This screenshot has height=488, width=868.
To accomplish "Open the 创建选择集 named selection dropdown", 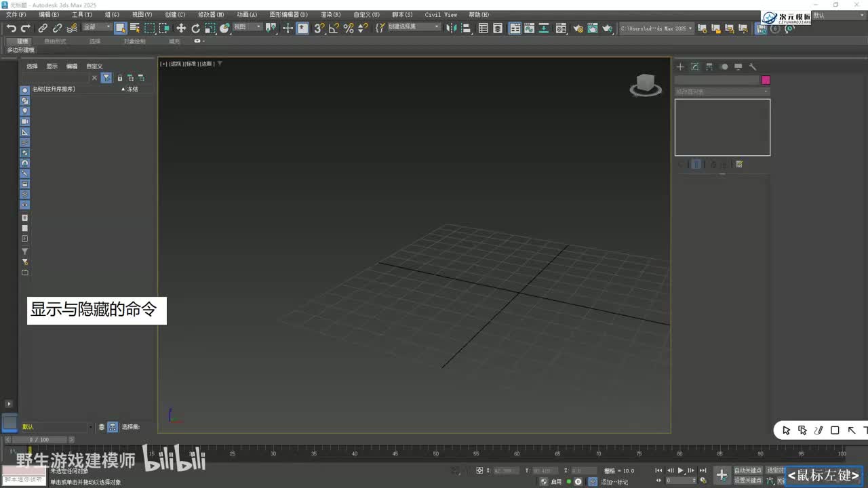I will 414,27.
